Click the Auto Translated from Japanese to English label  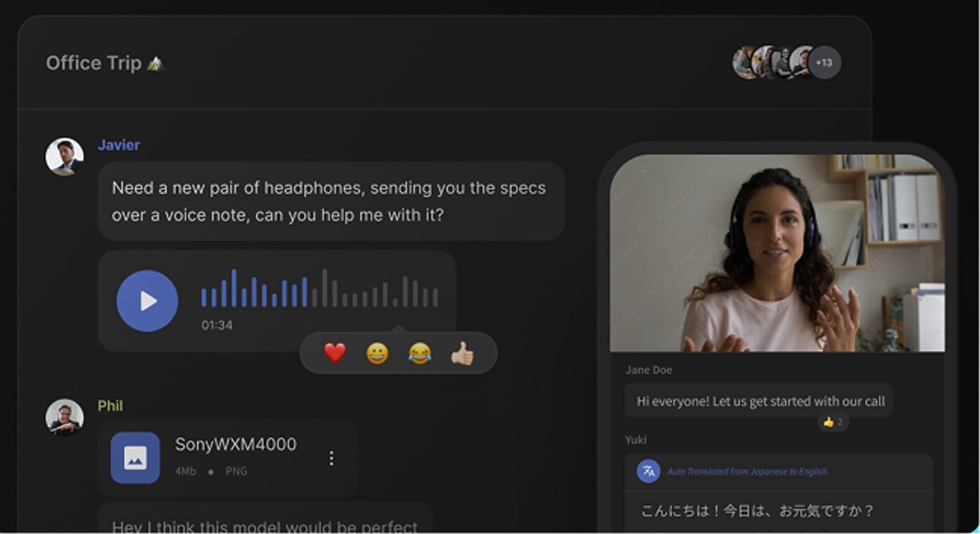pos(747,471)
